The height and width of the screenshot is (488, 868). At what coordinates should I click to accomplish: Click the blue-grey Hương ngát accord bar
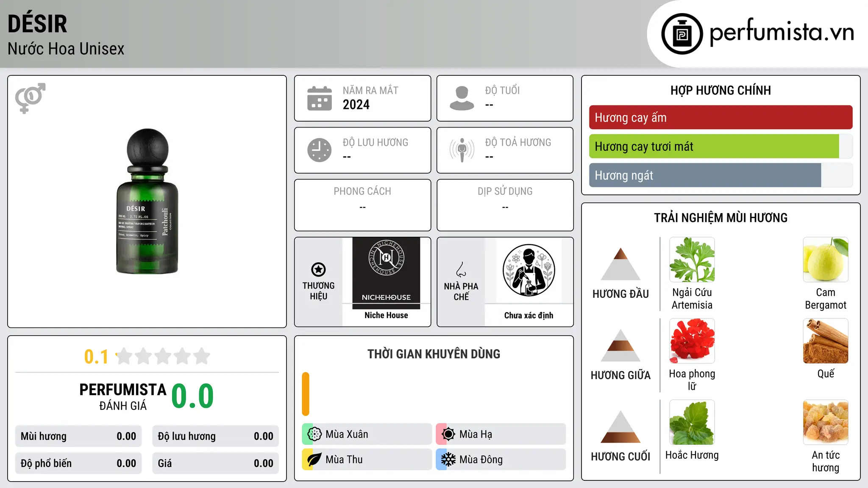point(705,175)
